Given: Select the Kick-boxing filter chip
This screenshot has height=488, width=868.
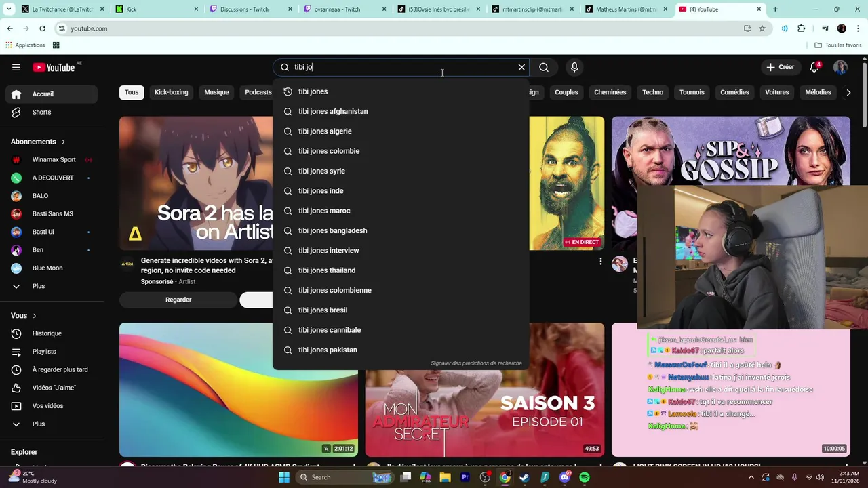Looking at the screenshot, I should click(171, 92).
